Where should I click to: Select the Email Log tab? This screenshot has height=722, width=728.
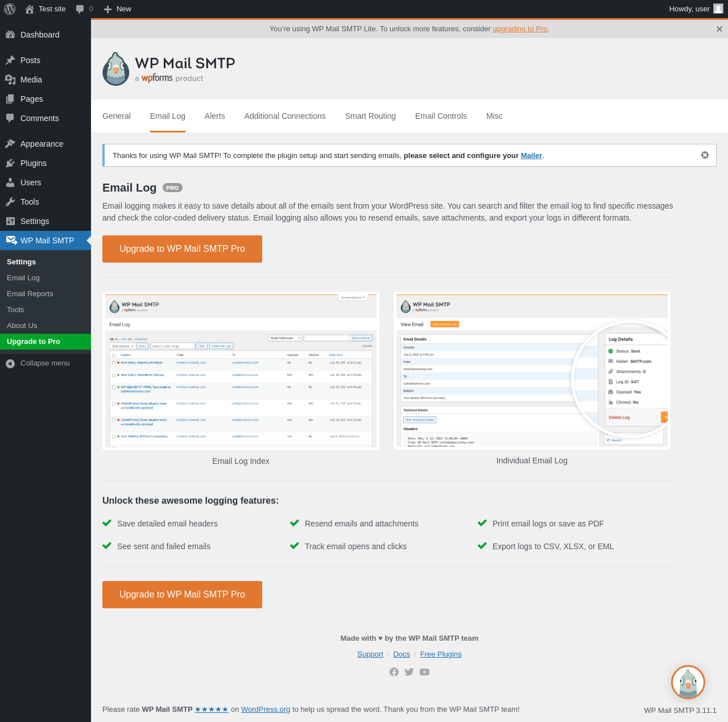[x=168, y=116]
